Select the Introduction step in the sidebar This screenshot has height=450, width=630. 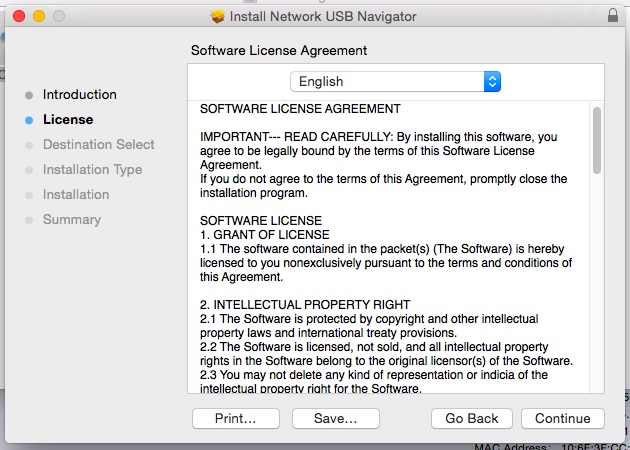click(80, 94)
